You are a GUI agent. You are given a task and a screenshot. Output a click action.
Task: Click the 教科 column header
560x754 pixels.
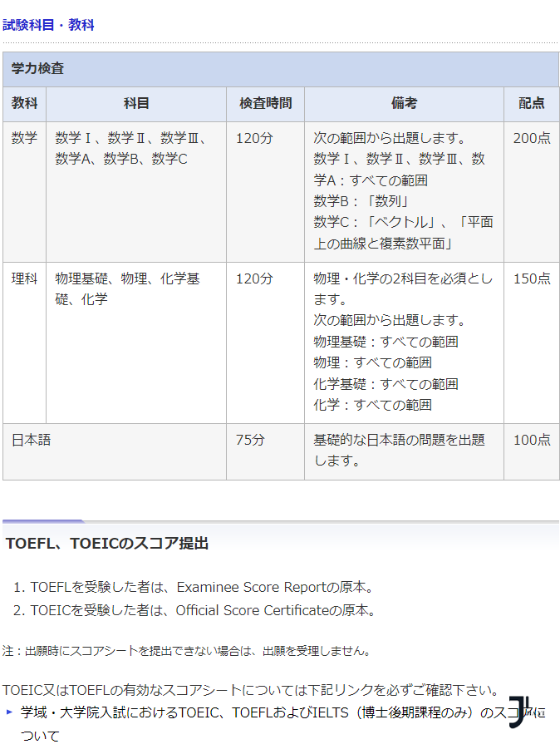click(25, 103)
